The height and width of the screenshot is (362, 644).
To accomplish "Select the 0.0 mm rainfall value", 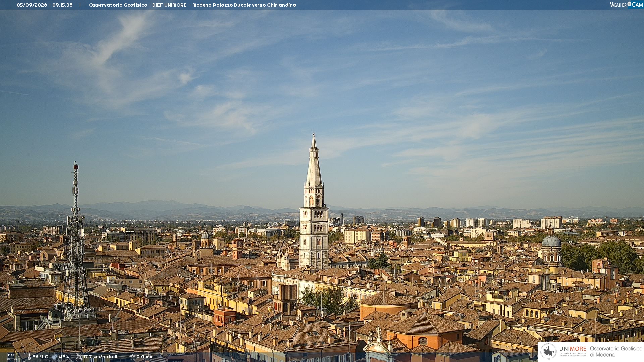I will [x=145, y=357].
